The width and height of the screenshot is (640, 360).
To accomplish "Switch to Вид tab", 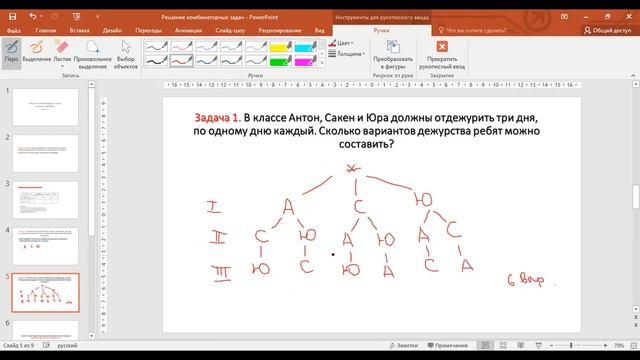I will pyautogui.click(x=320, y=31).
